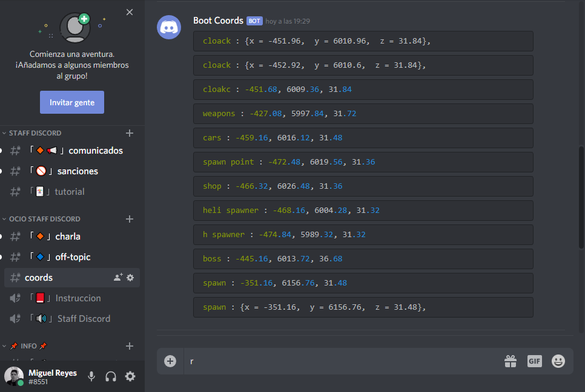
Task: Click the Invitar gente button
Action: [72, 102]
